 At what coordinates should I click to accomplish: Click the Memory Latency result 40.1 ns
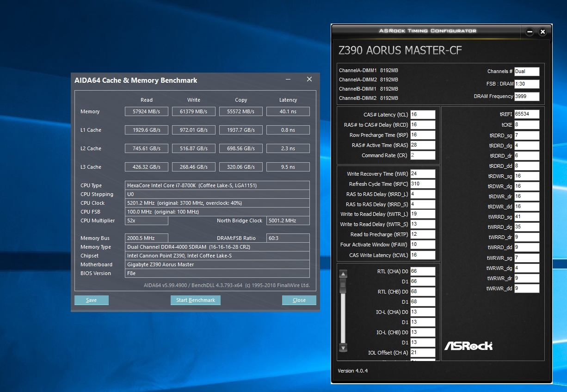288,111
